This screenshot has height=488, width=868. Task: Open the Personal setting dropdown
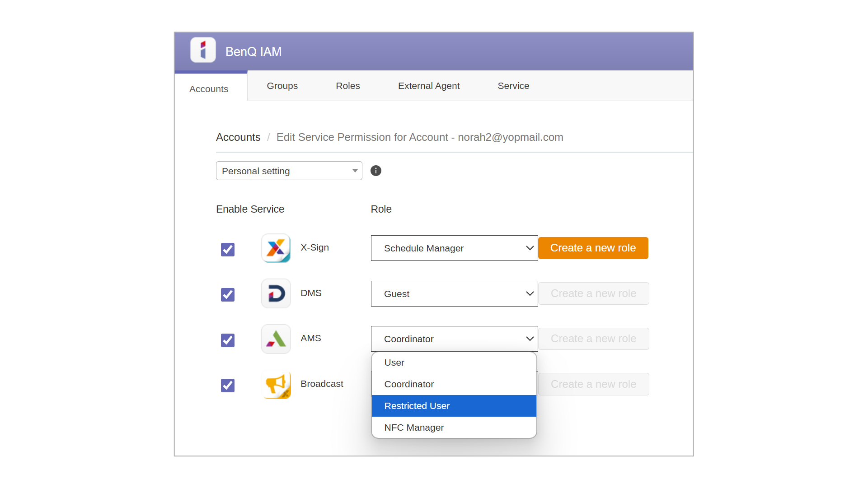289,171
